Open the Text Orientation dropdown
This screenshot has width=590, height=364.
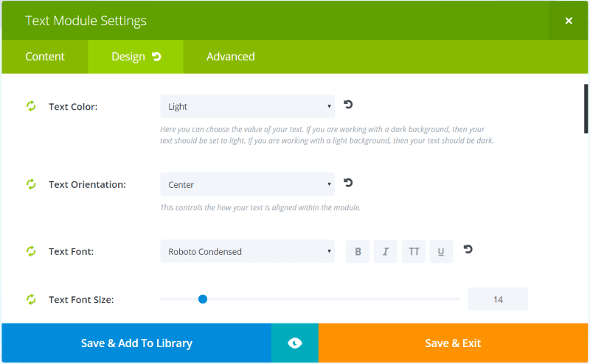point(248,184)
